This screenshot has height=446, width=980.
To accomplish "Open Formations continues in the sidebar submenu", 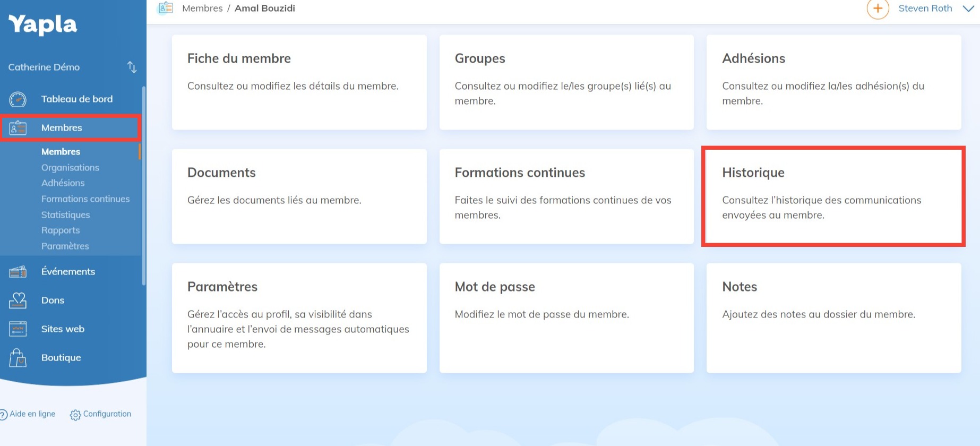I will tap(85, 199).
